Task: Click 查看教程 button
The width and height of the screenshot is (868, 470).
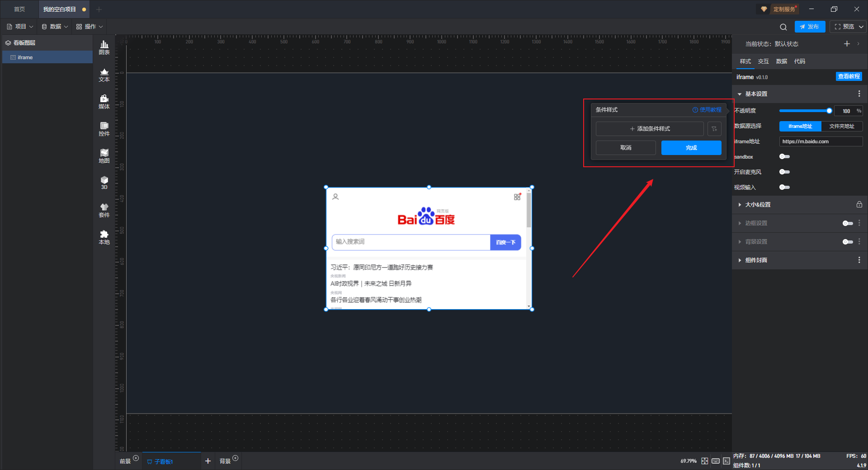Action: pyautogui.click(x=849, y=76)
